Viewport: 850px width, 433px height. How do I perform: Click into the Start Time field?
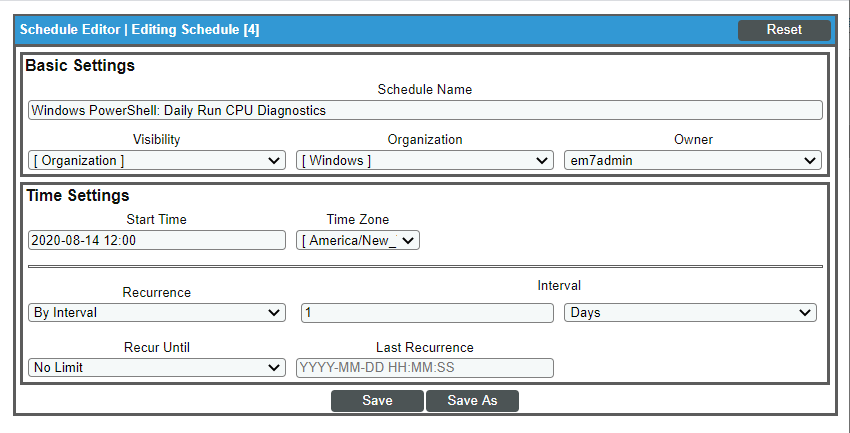pos(157,240)
